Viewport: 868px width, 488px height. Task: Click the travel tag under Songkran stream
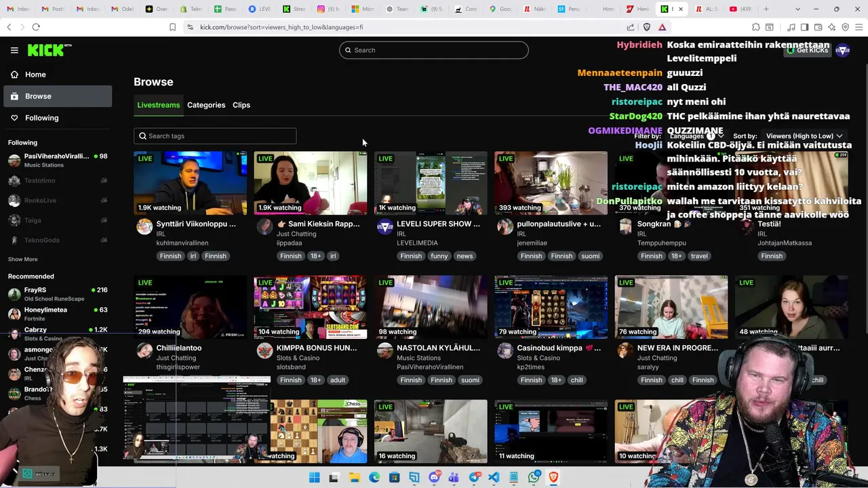click(x=699, y=256)
